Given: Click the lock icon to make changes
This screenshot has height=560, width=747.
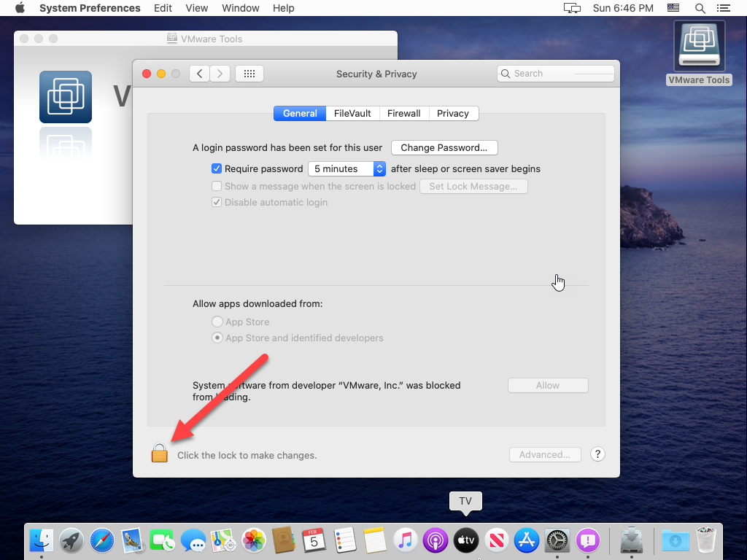Looking at the screenshot, I should [x=160, y=453].
